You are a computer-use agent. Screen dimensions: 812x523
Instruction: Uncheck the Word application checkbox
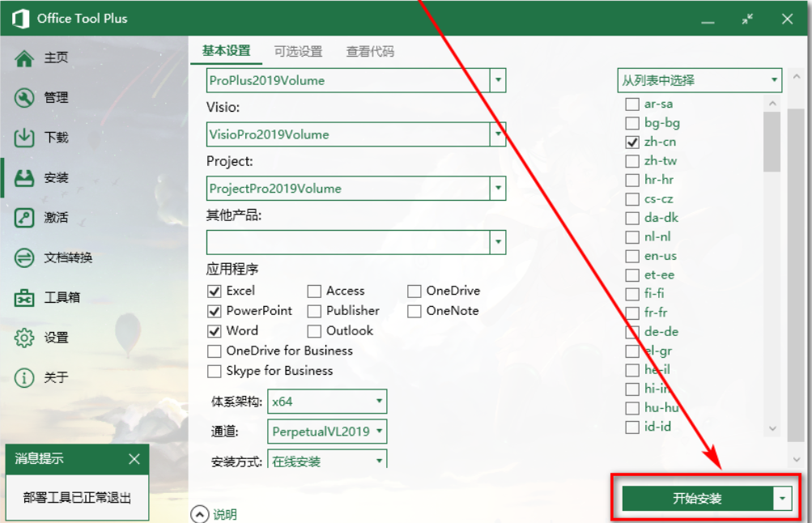[x=214, y=331]
